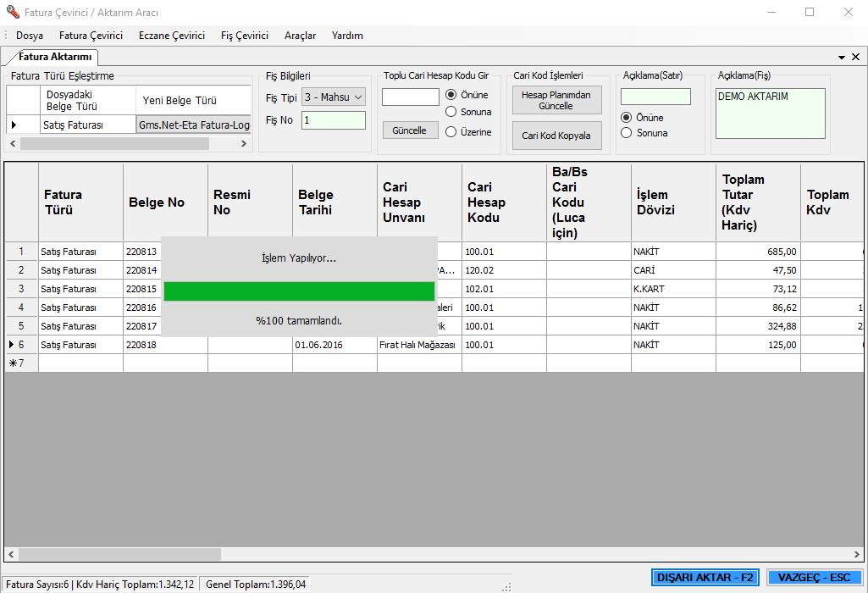868x593 pixels.
Task: Click the Satış Faturası mapping row arrow indicator
Action: click(14, 125)
